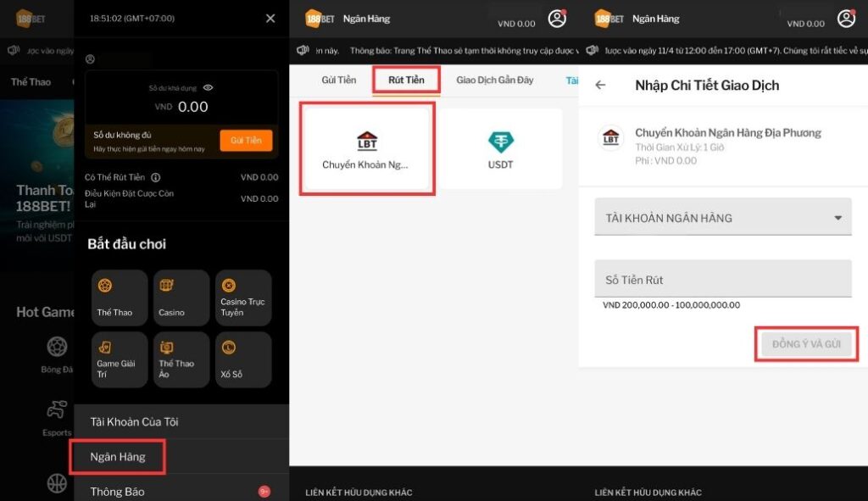
Task: Open Thông Báo menu item
Action: 181,492
